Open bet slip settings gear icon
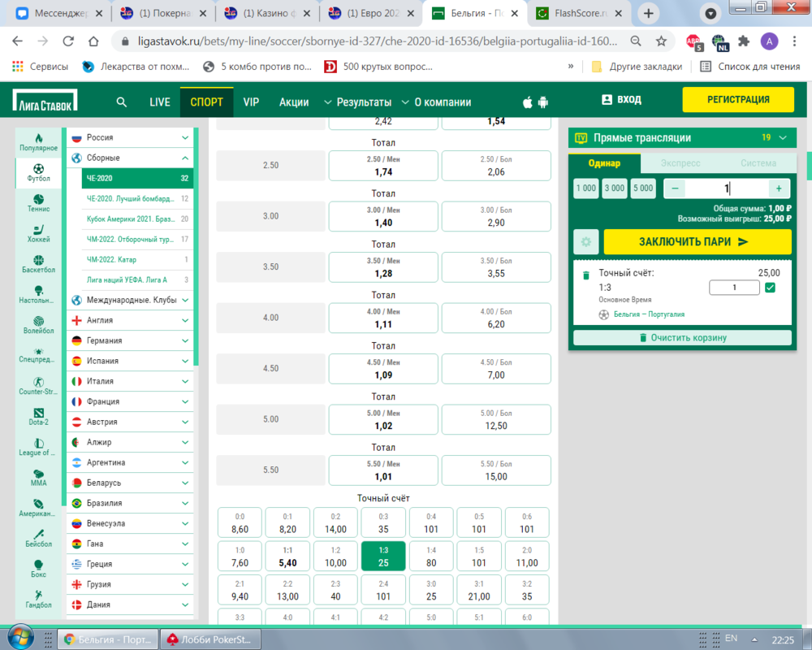 coord(586,241)
